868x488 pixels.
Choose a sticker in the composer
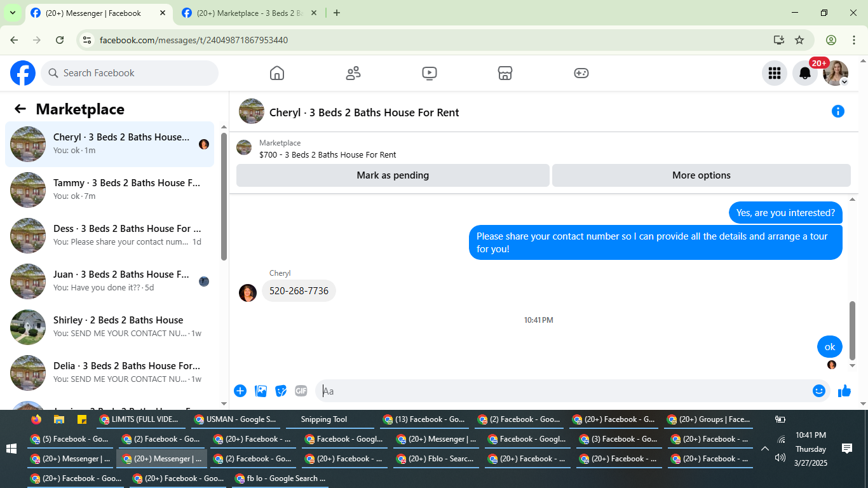pyautogui.click(x=281, y=391)
